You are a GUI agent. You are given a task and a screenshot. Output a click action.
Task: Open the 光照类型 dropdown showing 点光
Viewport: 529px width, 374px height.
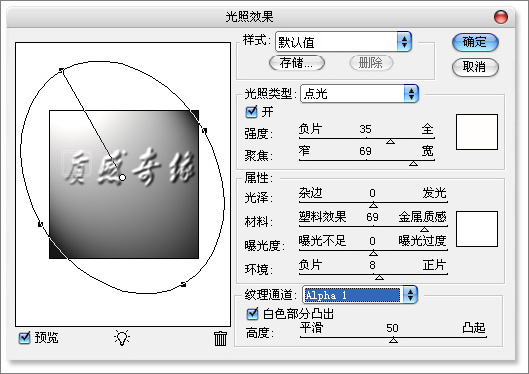[x=359, y=93]
